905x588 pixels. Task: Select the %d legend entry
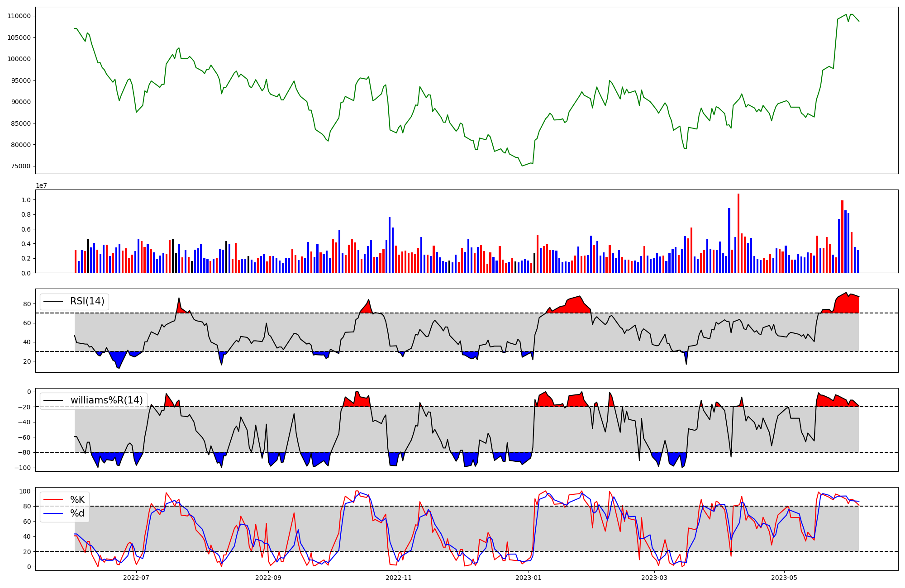(77, 513)
